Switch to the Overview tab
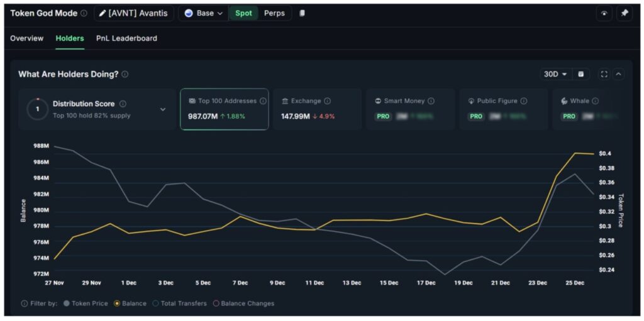Image resolution: width=644 pixels, height=321 pixels. click(x=27, y=38)
